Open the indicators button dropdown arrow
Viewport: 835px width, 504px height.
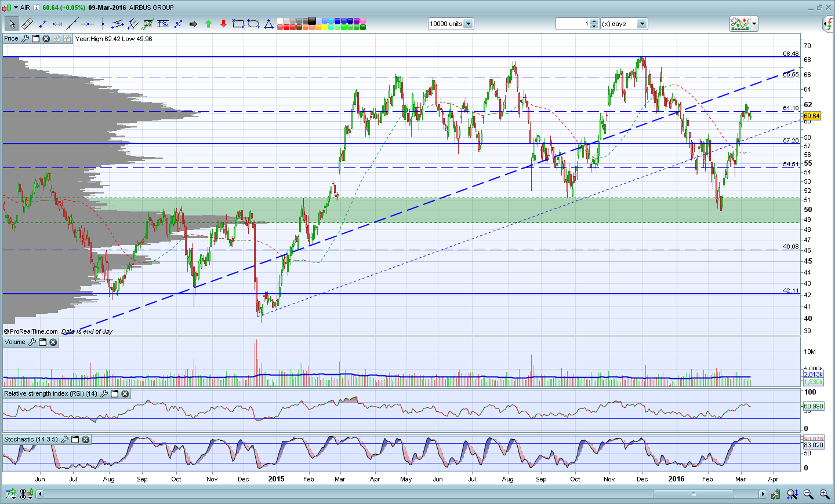coord(754,24)
